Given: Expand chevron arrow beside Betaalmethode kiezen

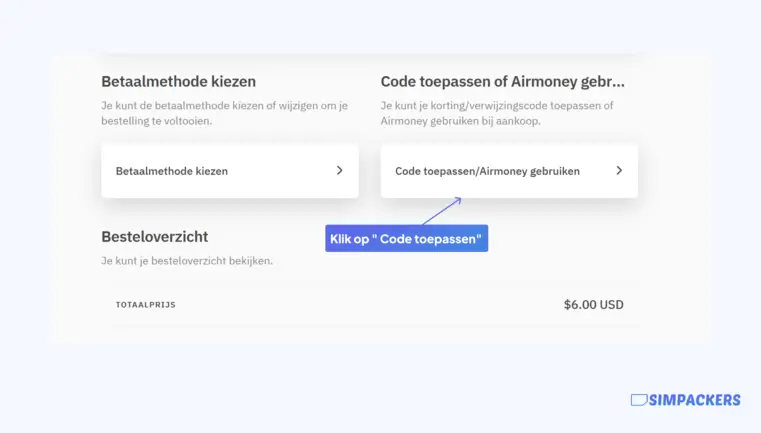Looking at the screenshot, I should (x=340, y=170).
